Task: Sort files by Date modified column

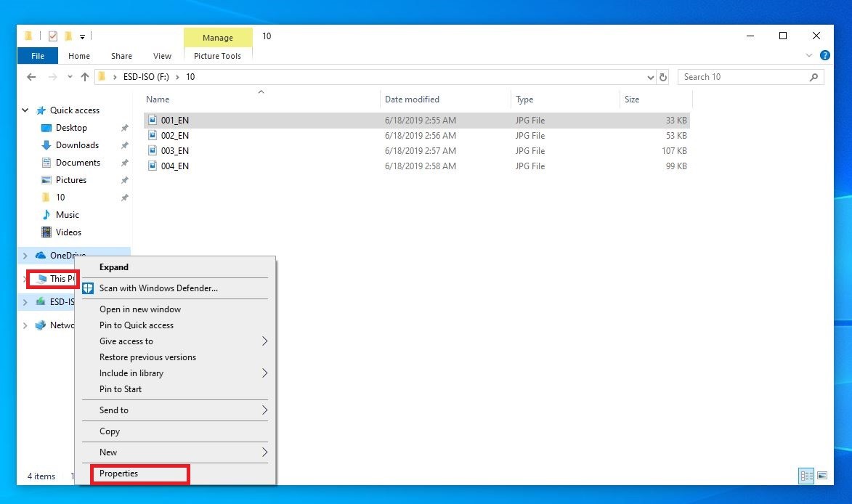Action: [x=412, y=99]
